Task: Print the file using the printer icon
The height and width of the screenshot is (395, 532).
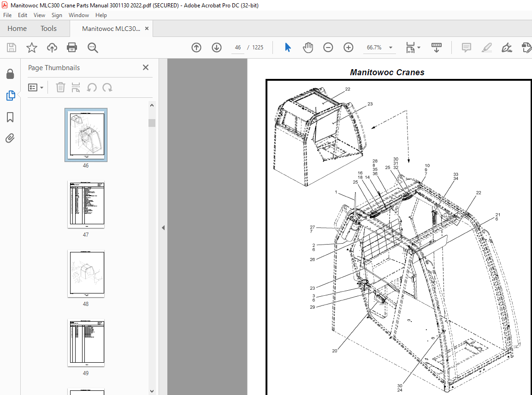Action: pos(72,48)
